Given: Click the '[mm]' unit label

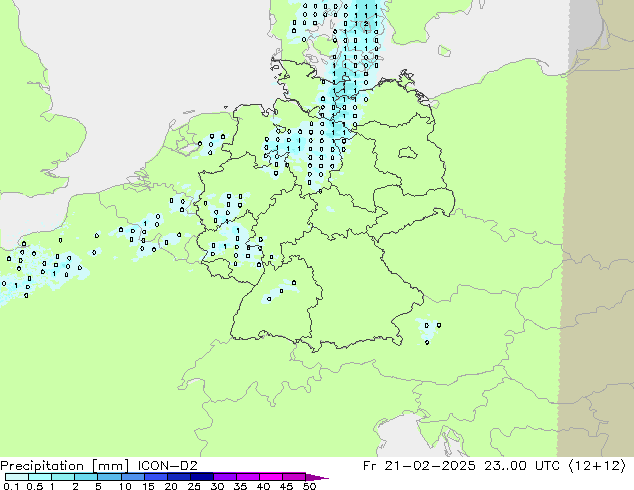Looking at the screenshot, I should [x=110, y=466].
